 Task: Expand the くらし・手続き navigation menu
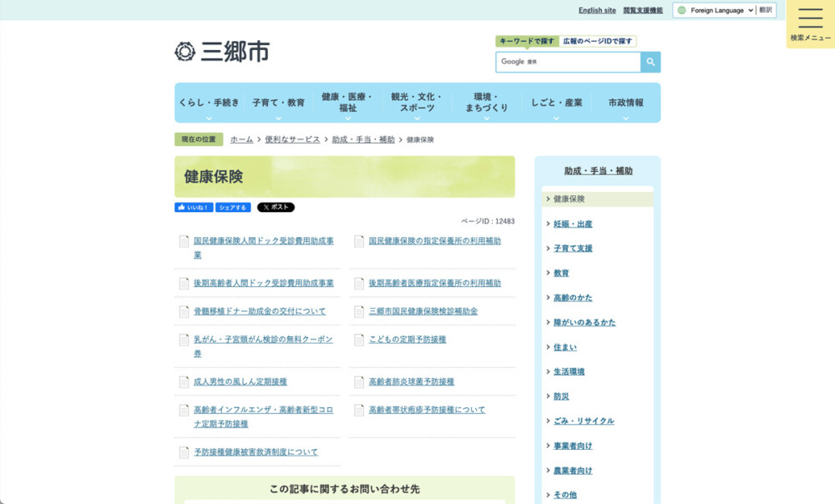click(x=209, y=103)
